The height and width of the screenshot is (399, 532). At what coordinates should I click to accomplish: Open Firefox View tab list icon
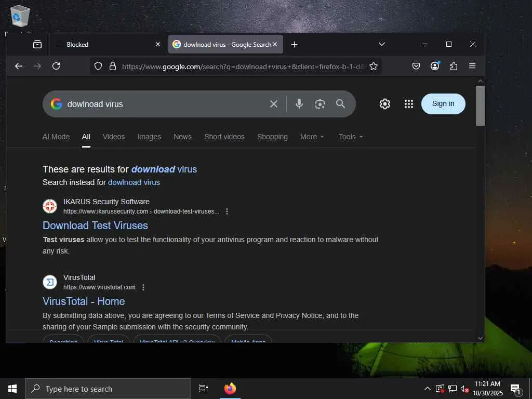tap(37, 45)
